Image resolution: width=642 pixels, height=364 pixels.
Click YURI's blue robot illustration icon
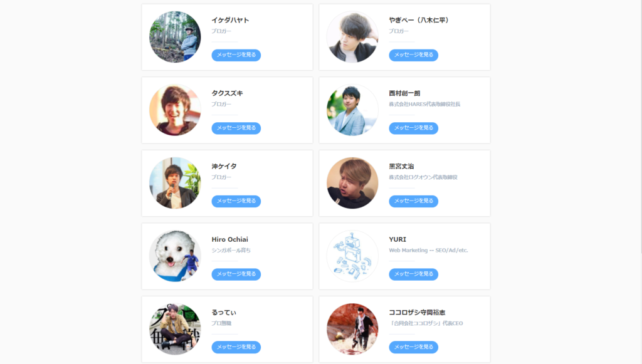[352, 256]
